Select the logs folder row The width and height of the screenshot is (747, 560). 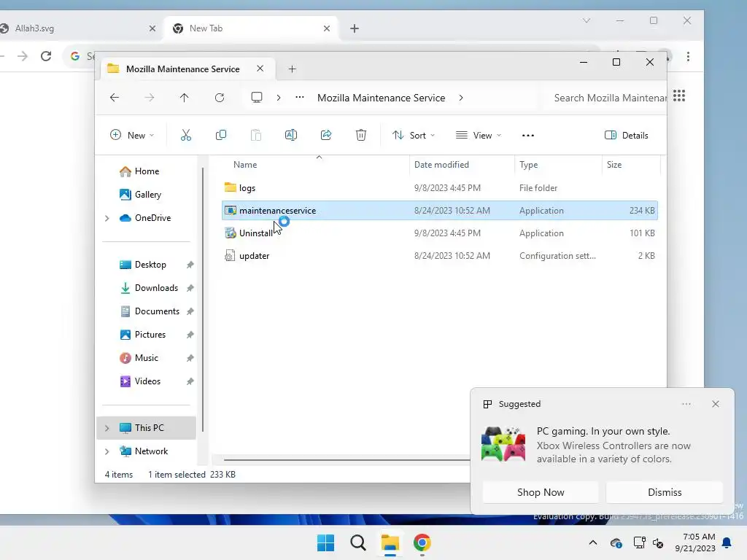(440, 188)
